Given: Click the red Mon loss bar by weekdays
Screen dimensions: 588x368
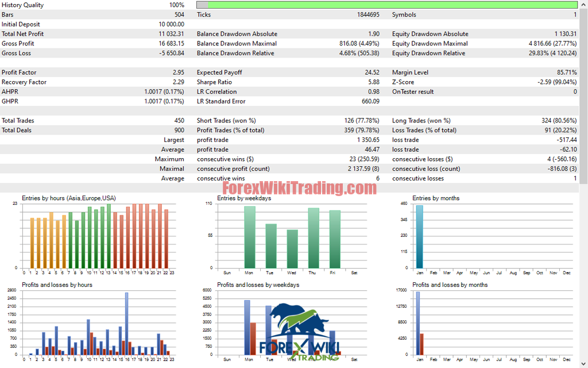Looking at the screenshot, I should point(253,339).
